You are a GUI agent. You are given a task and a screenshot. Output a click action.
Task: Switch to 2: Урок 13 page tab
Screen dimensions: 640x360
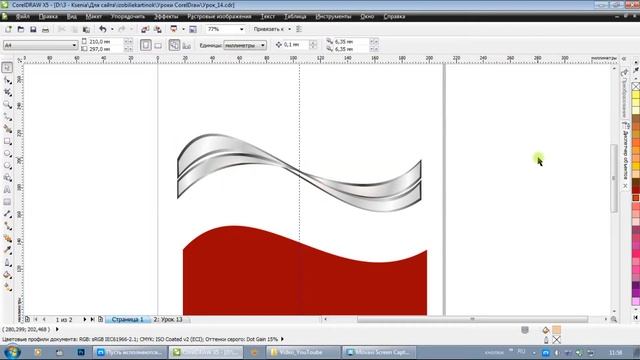(168, 319)
